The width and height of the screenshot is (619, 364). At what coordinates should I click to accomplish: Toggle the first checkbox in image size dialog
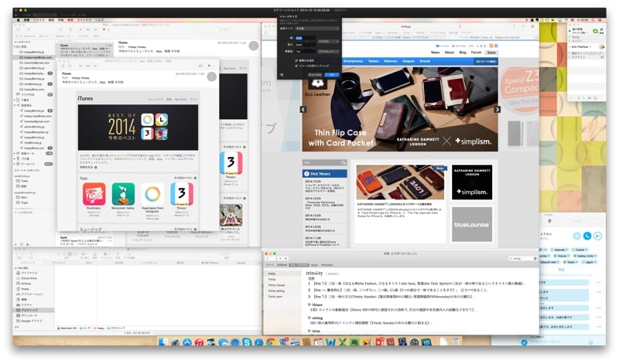pyautogui.click(x=295, y=60)
